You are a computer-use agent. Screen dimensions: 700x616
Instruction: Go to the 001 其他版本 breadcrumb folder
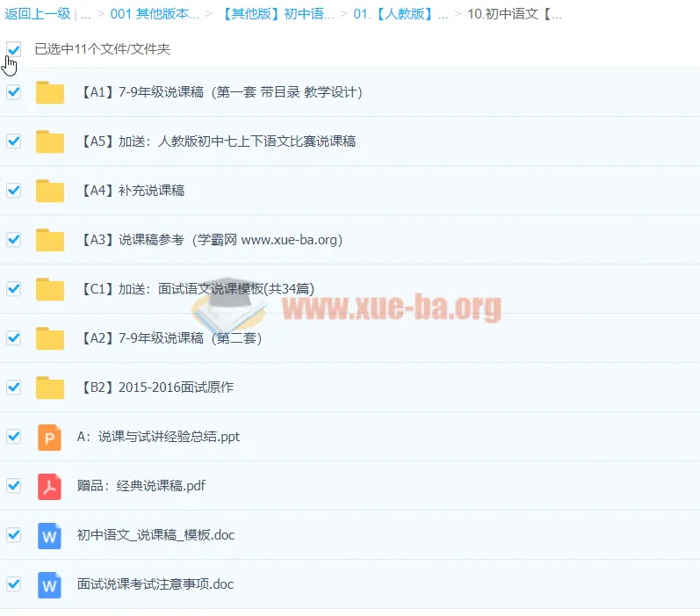pos(155,14)
